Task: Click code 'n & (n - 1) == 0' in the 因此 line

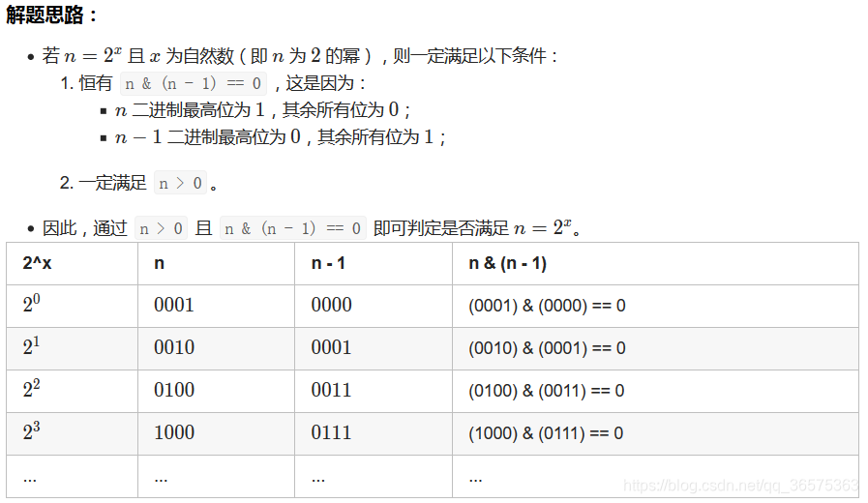Action: (293, 228)
